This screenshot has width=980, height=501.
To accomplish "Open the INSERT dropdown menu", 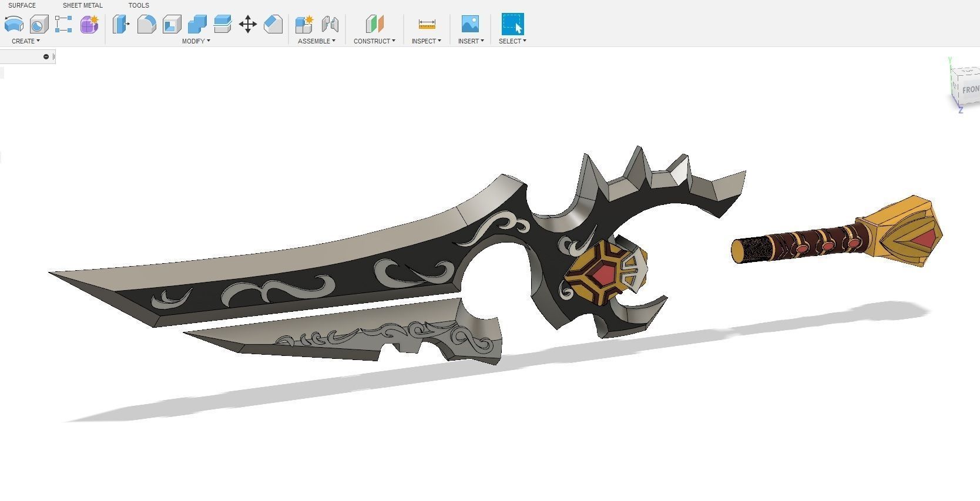I will point(471,41).
